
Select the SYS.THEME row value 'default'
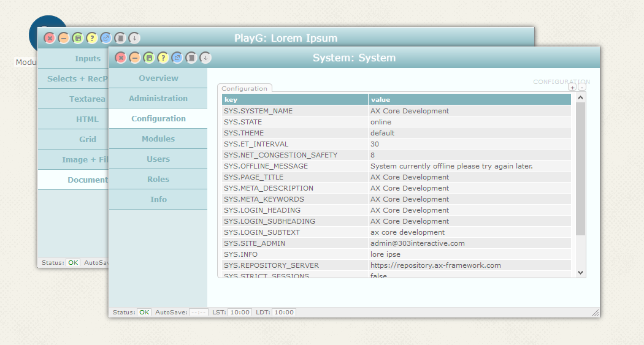pyautogui.click(x=383, y=133)
